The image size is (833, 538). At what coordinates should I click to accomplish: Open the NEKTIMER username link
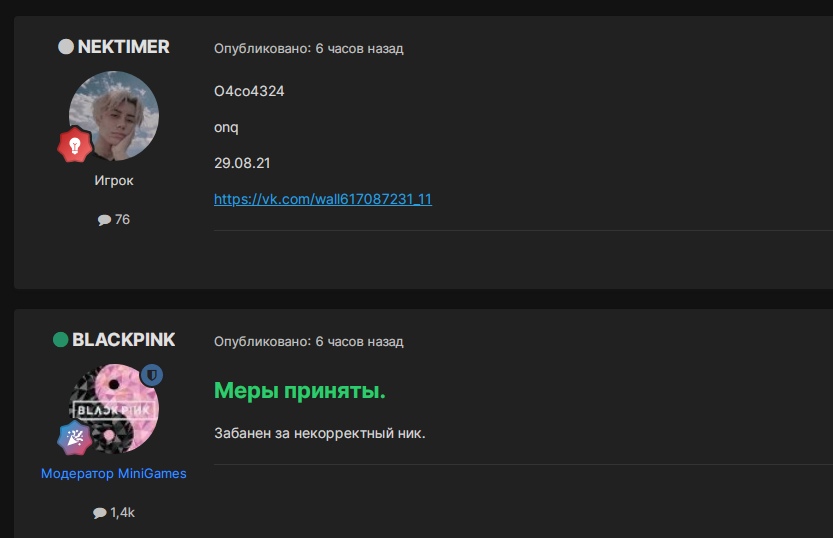coord(123,47)
